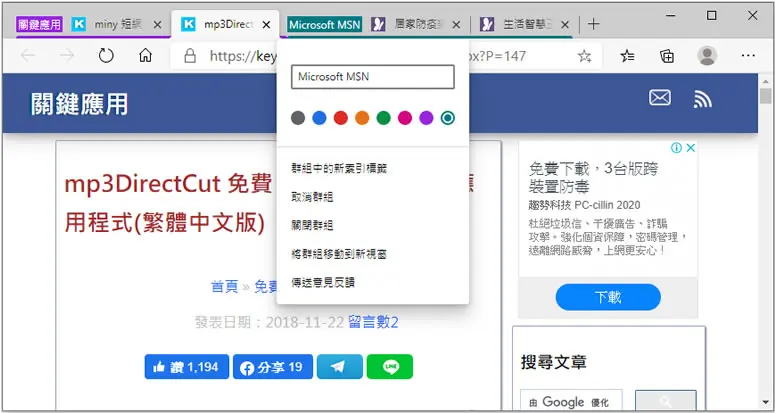The image size is (775, 413).
Task: Open the favorites list icon
Action: click(x=627, y=56)
